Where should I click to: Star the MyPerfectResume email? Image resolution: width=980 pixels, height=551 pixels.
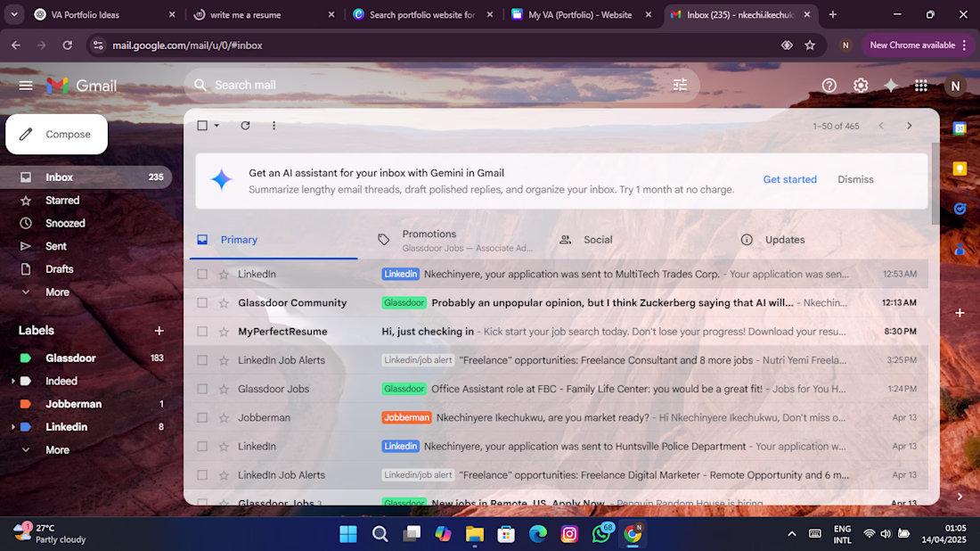coord(224,332)
